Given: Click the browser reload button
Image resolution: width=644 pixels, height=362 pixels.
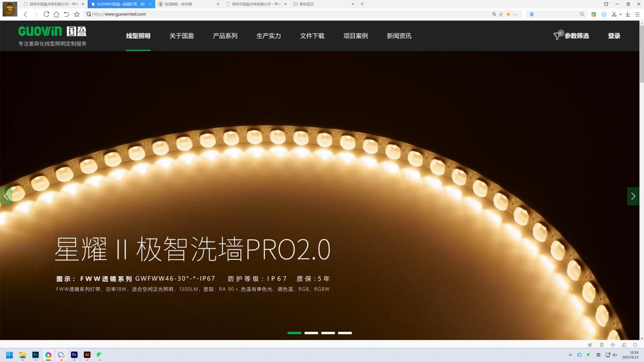Looking at the screenshot, I should [46, 14].
